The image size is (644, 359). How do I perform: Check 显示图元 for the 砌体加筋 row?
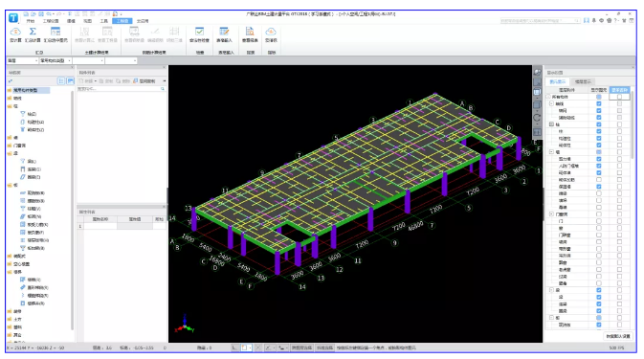(599, 180)
